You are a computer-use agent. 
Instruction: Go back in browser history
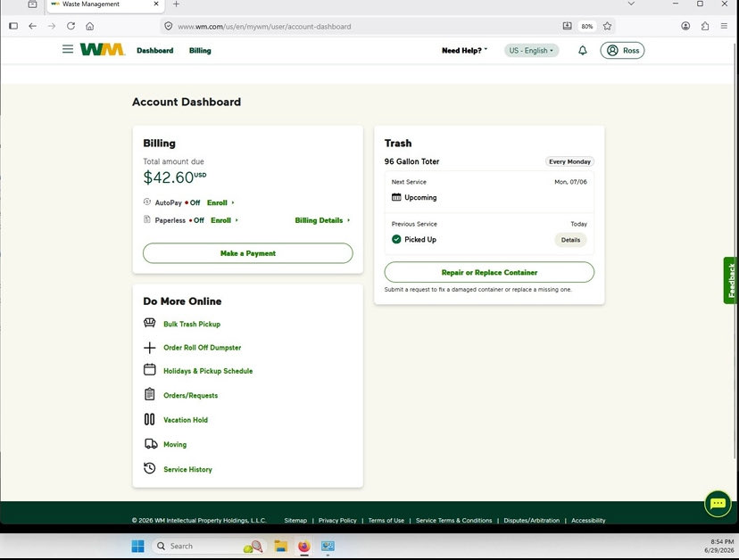(32, 26)
